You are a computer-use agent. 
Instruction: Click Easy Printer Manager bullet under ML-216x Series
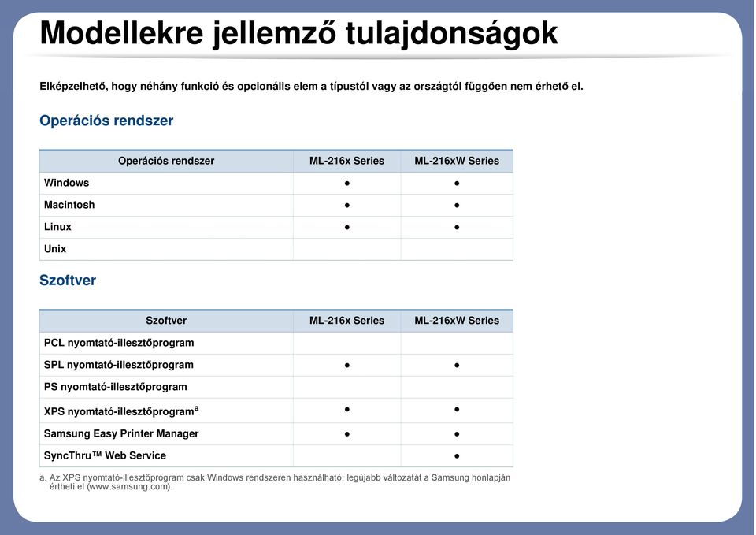[x=347, y=434]
